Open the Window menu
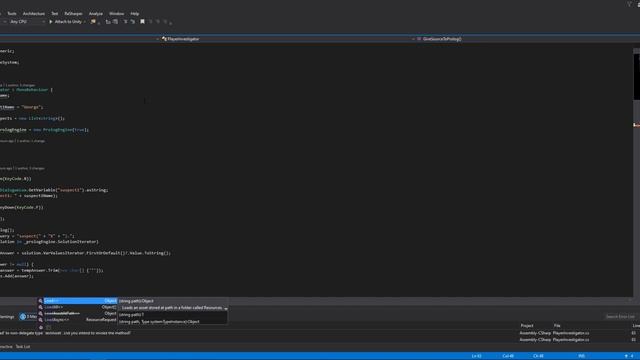 [117, 13]
